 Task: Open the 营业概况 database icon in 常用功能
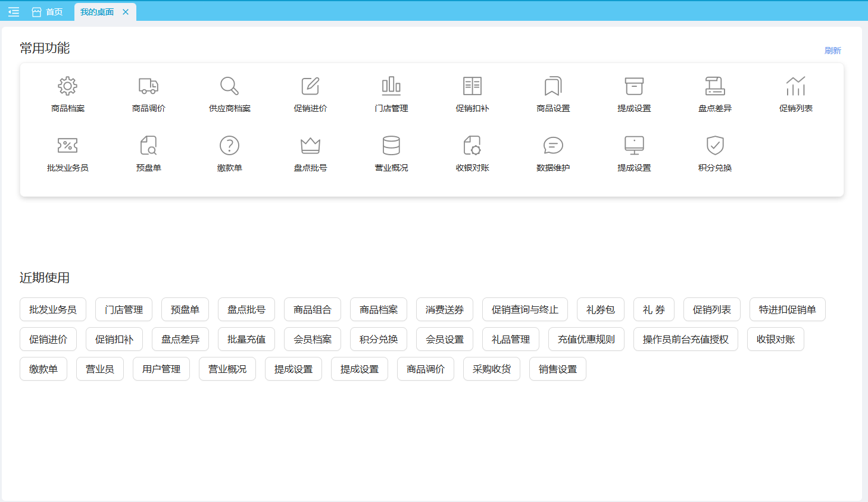[x=391, y=146]
